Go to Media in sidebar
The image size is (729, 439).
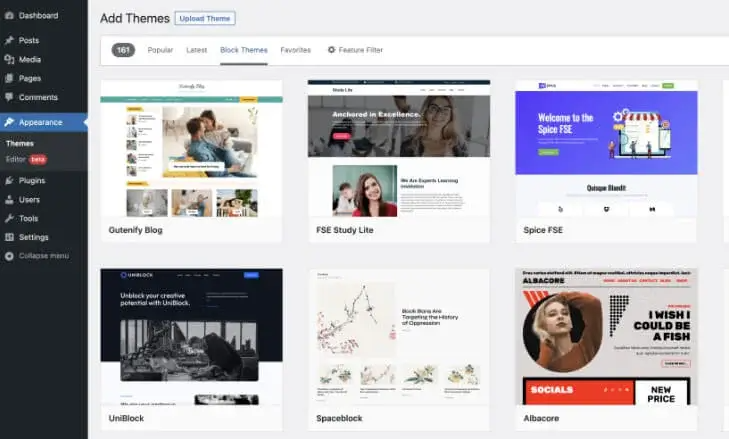point(44,60)
